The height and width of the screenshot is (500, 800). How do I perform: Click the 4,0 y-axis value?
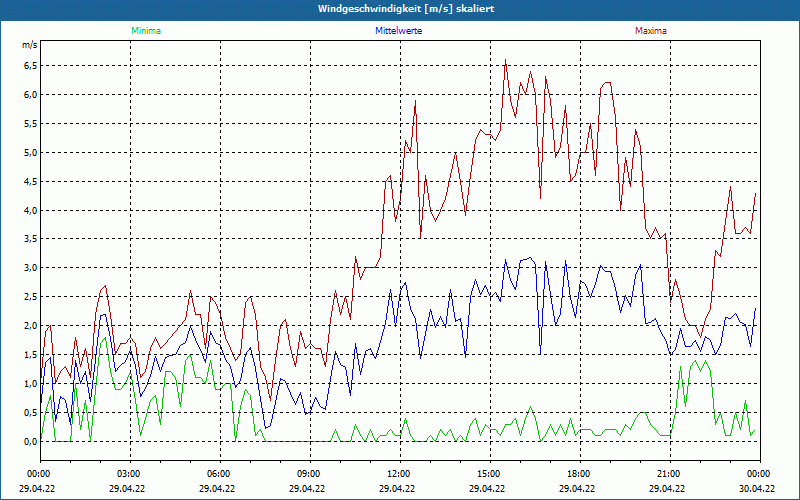31,211
